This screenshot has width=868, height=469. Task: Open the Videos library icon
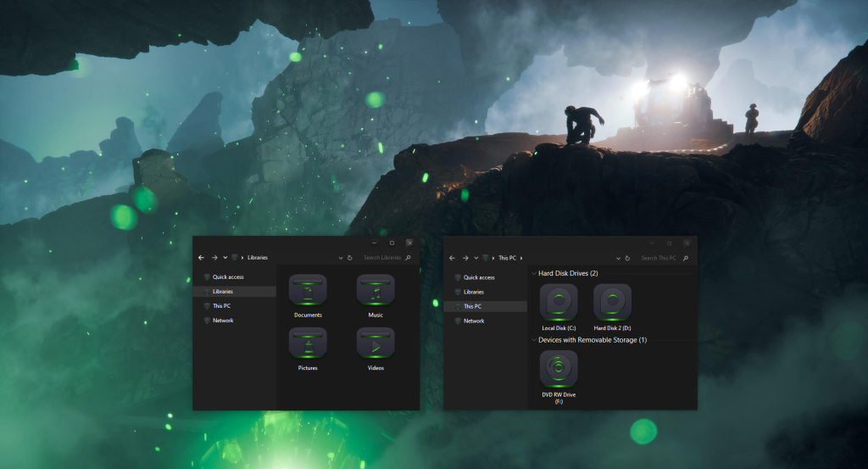click(376, 345)
